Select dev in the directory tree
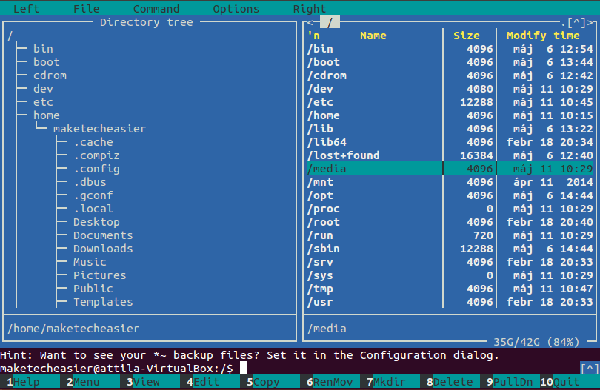600x390 pixels. (x=43, y=89)
